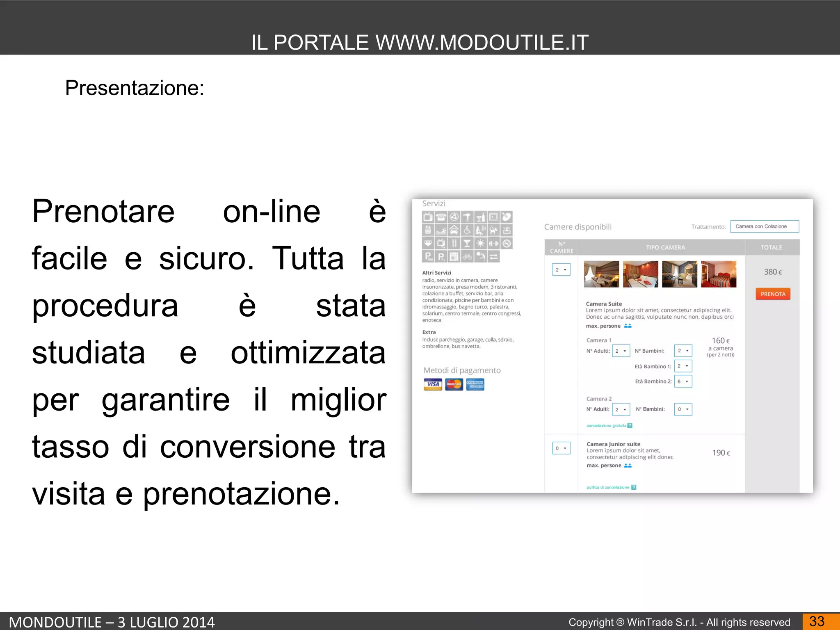Click the ethernet port service icon
The height and width of the screenshot is (630, 840).
pyautogui.click(x=428, y=243)
